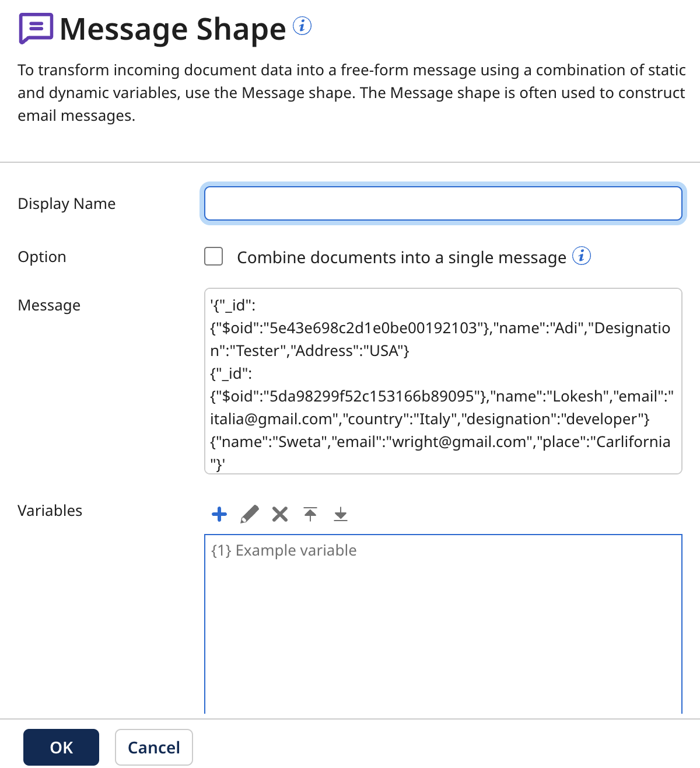700x768 pixels.
Task: View info for the combine documents option
Action: [x=582, y=256]
